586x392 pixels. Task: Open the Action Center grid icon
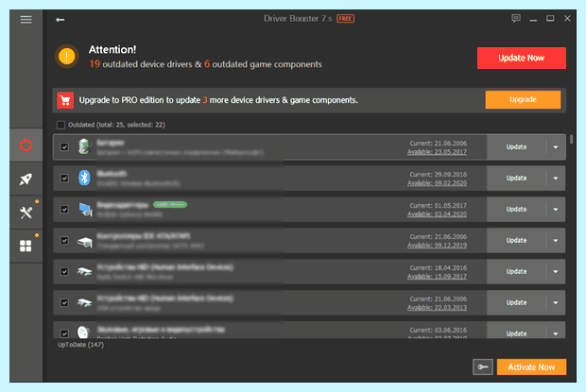(x=26, y=246)
